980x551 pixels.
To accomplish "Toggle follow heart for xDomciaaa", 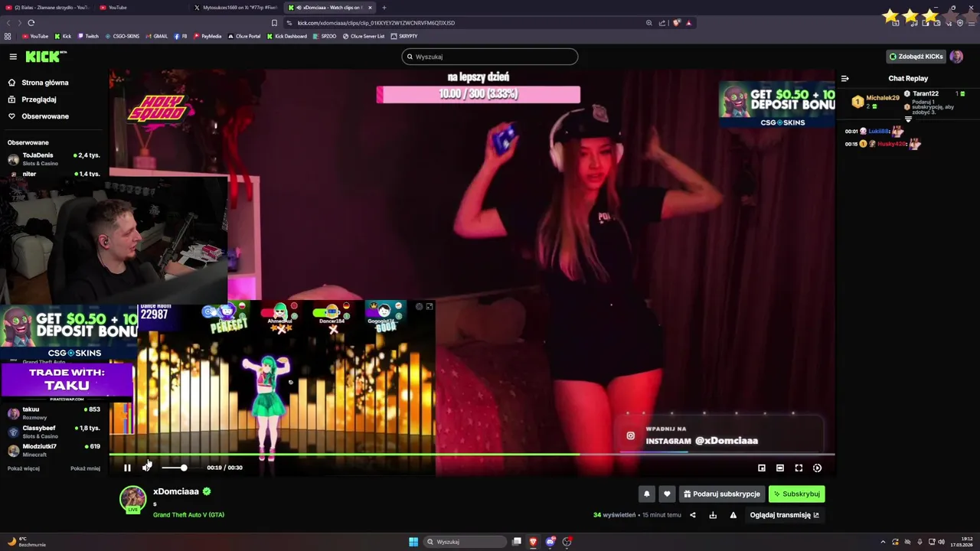I will click(667, 494).
